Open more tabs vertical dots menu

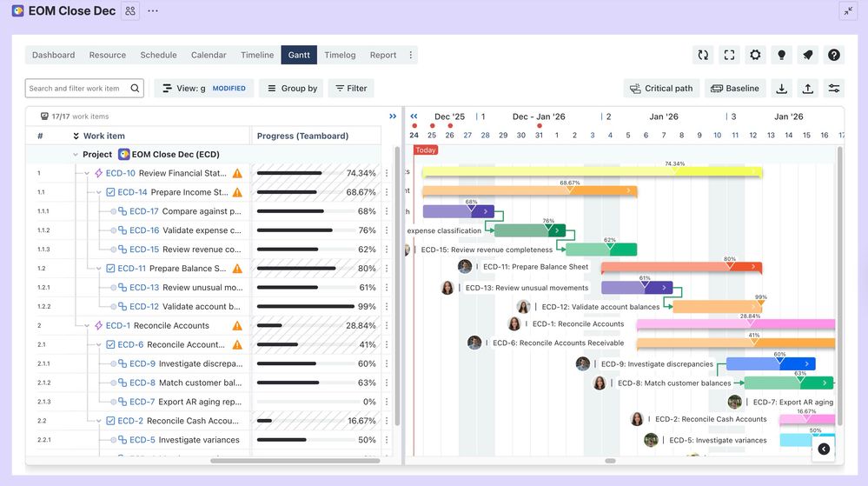pyautogui.click(x=410, y=55)
